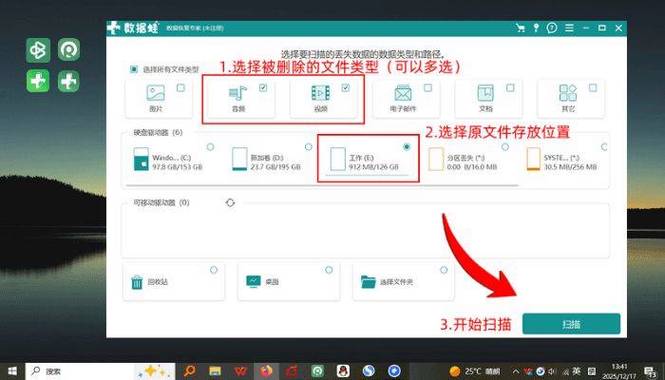Check the 文档 file type checkbox

(x=510, y=88)
